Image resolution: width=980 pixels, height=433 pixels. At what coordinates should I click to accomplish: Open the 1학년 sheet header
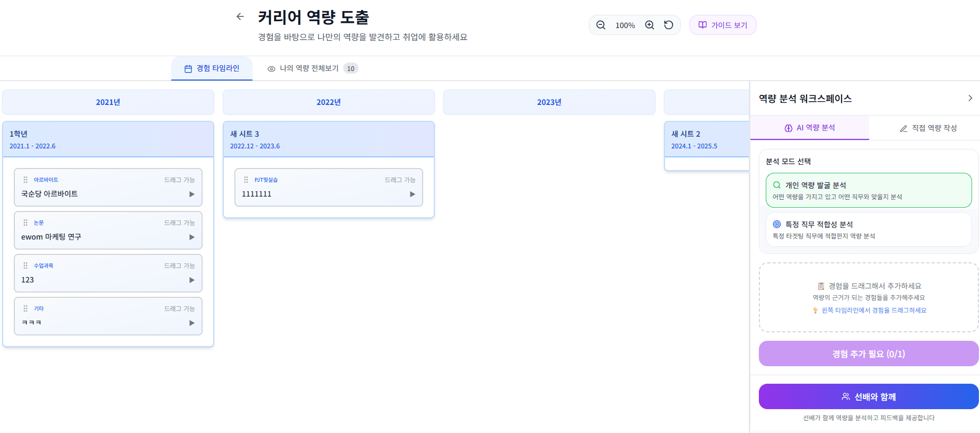tap(108, 139)
